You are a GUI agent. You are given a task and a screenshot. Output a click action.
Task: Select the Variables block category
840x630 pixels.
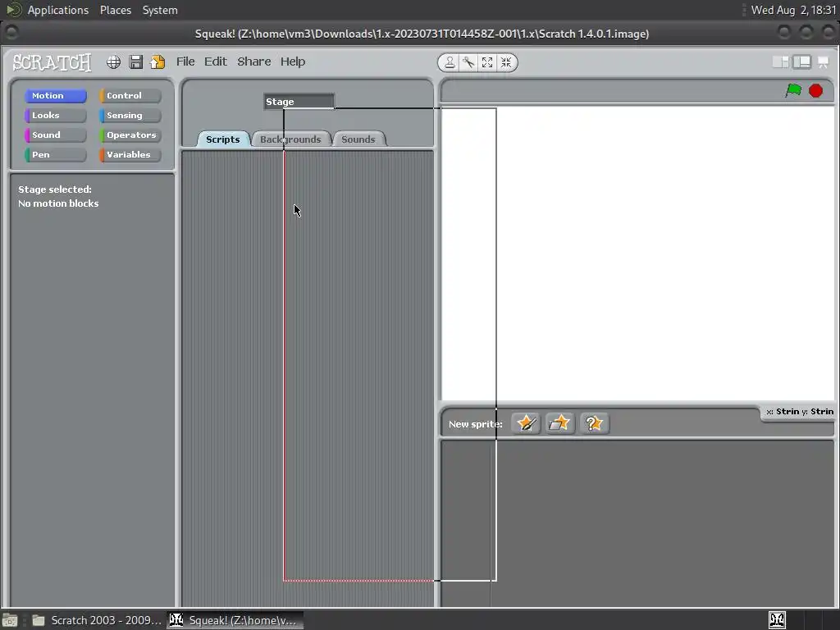130,155
